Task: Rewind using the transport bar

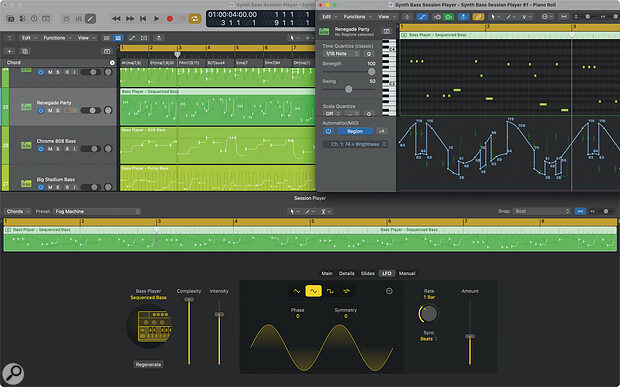Action: (x=116, y=19)
